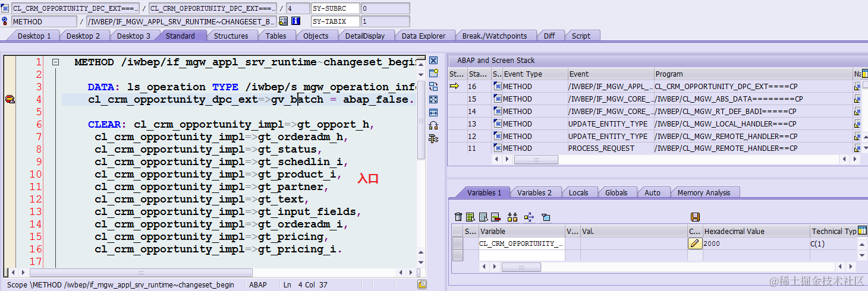Open the Structures tab
The width and height of the screenshot is (868, 291).
click(x=231, y=36)
